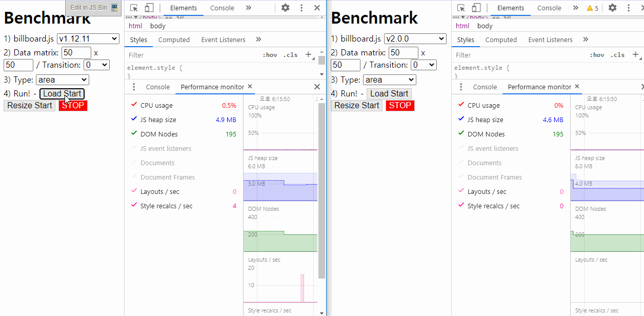The width and height of the screenshot is (644, 316).
Task: Open Type dropdown showing area on left
Action: click(63, 80)
